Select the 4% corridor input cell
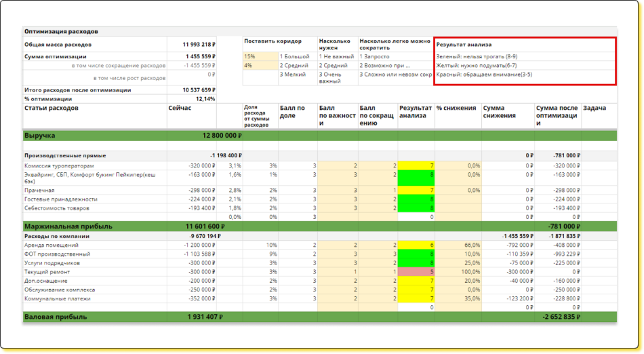 (260, 66)
